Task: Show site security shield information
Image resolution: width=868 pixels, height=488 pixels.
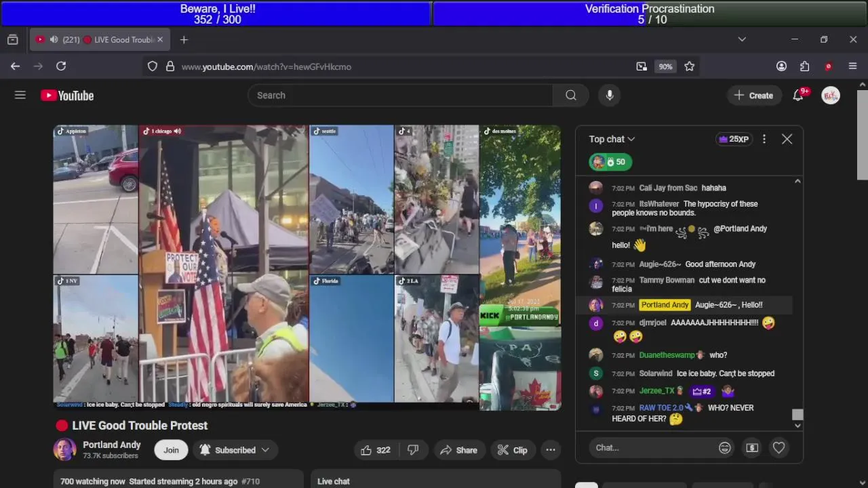Action: pyautogui.click(x=153, y=66)
